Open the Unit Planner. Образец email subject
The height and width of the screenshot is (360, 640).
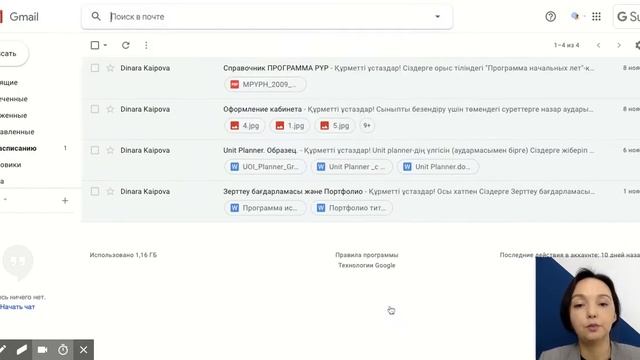click(x=260, y=150)
